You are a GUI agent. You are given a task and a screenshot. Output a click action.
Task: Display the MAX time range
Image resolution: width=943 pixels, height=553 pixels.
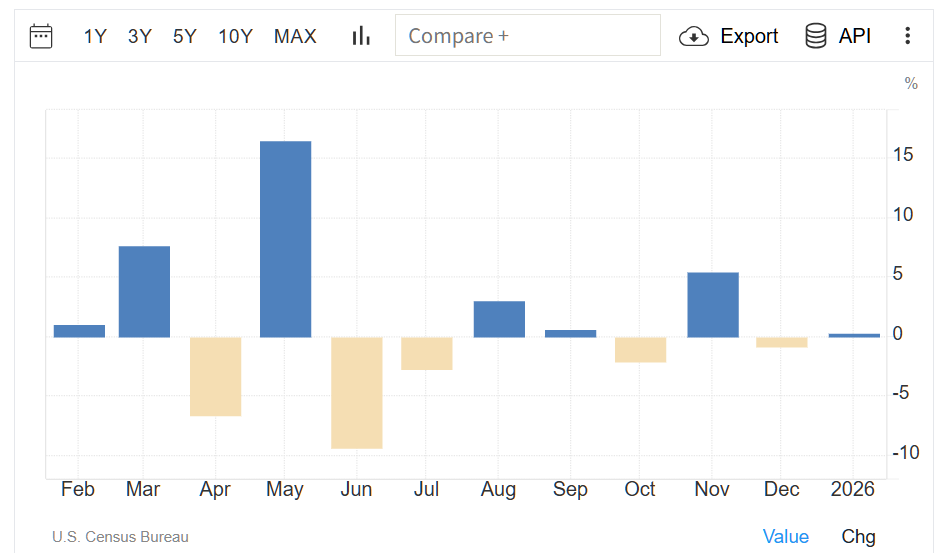(x=295, y=37)
